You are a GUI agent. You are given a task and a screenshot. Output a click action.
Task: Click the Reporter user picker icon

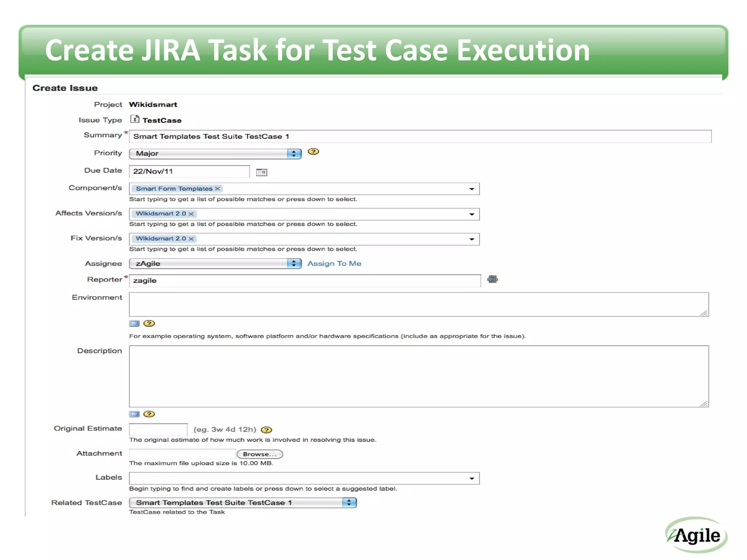click(492, 279)
